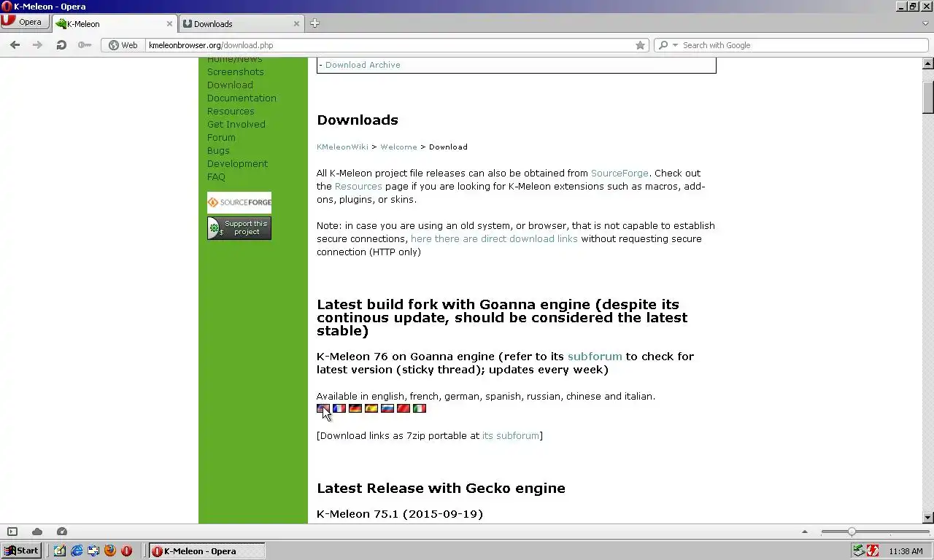
Task: Open 'here there are direct download links'
Action: 494,238
